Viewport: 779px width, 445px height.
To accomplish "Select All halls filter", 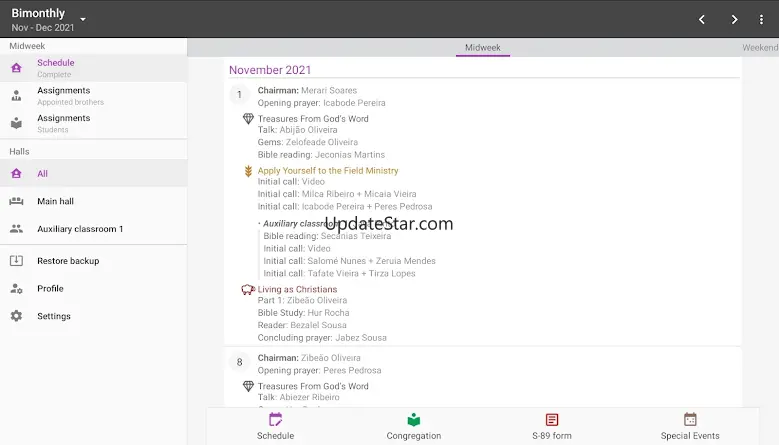I will [x=93, y=173].
